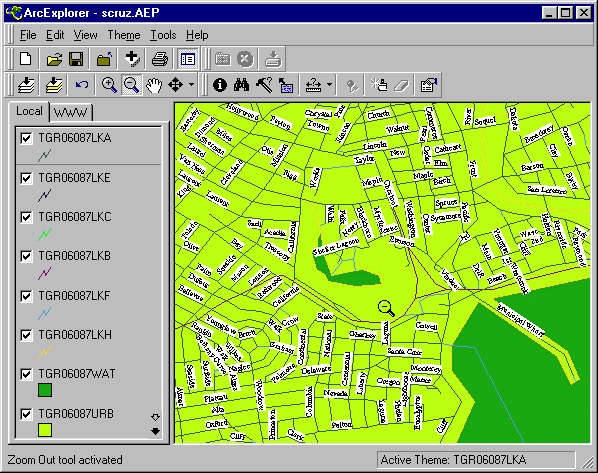Switch to the Local tab

(x=29, y=111)
